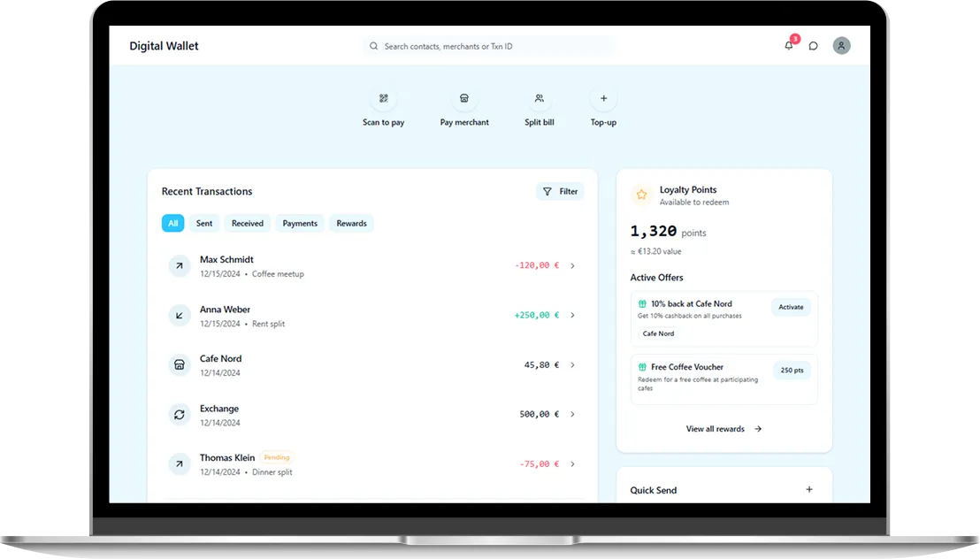Follow the View all rewards link
Screen dimensions: 980x559
(724, 429)
